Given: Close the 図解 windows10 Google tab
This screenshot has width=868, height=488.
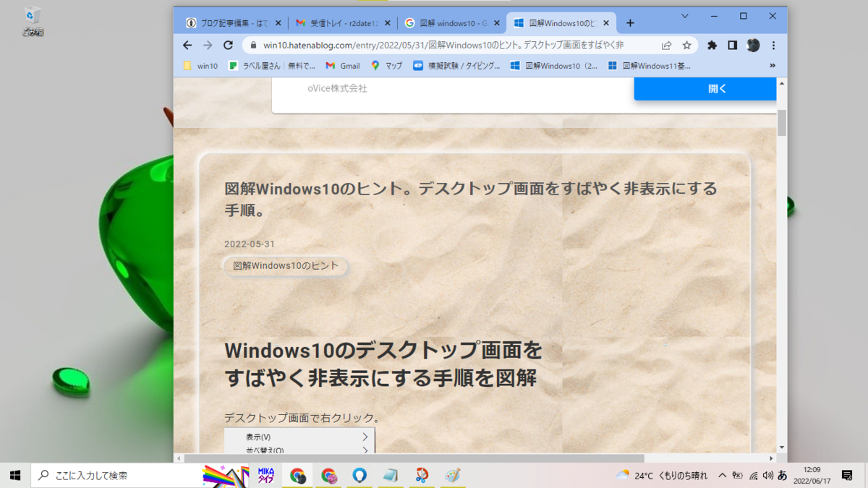Looking at the screenshot, I should (x=496, y=23).
